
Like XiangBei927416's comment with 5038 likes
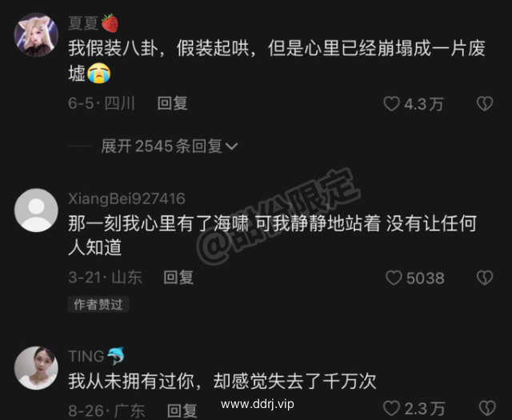tap(394, 278)
